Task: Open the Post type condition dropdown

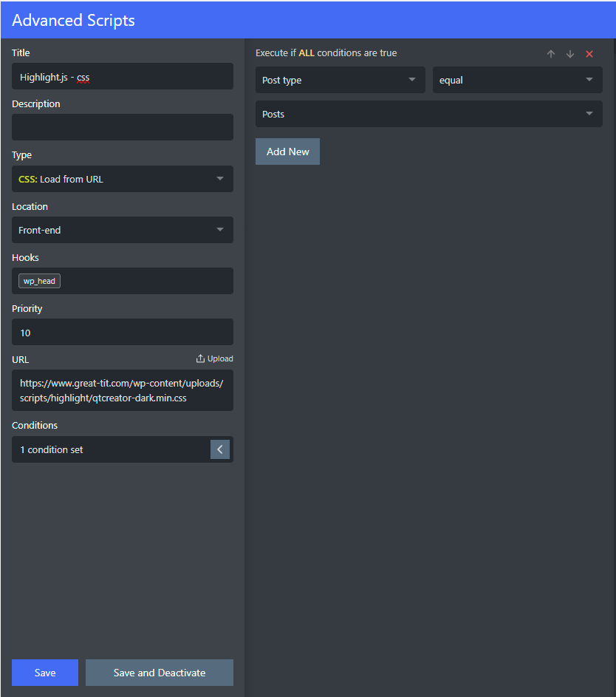Action: [x=340, y=80]
